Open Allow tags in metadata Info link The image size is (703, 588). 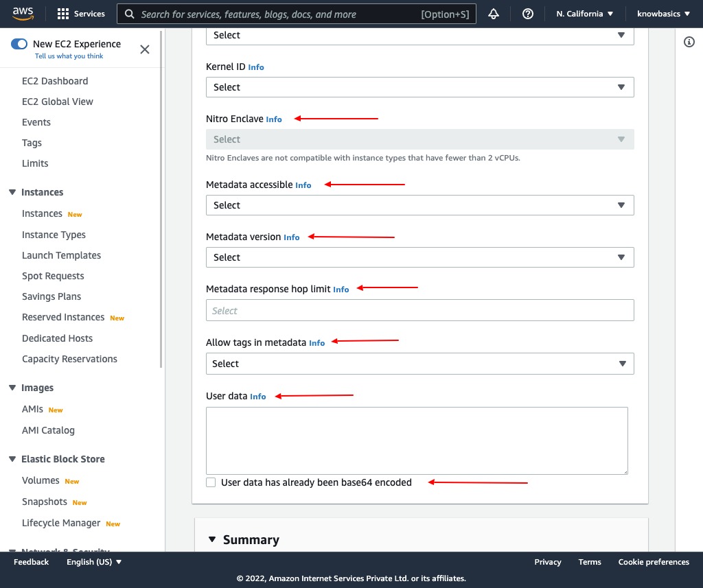pos(317,343)
